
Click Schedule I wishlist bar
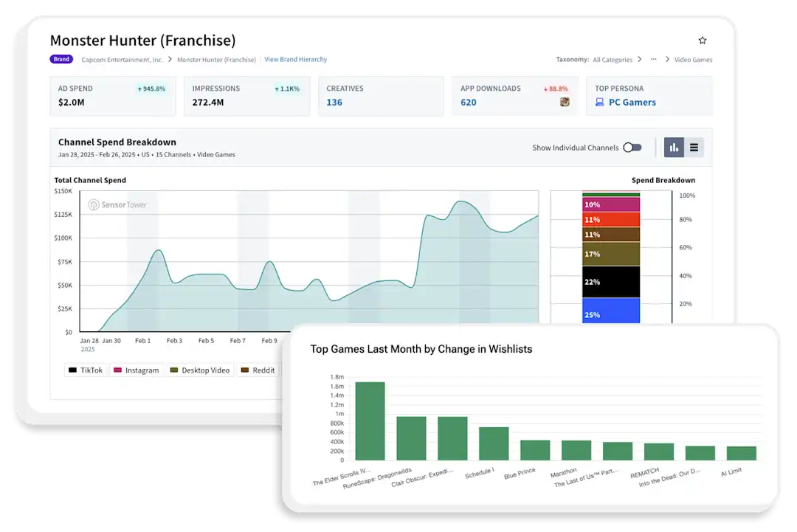pos(494,443)
